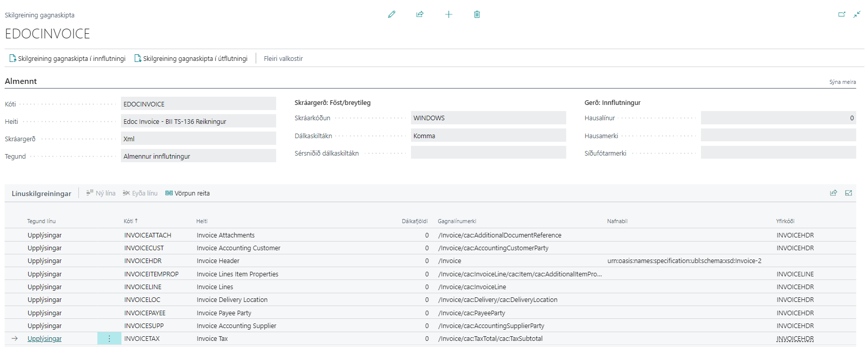The height and width of the screenshot is (347, 868).
Task: Click share icon in Línuskilgreiningar section
Action: [833, 193]
